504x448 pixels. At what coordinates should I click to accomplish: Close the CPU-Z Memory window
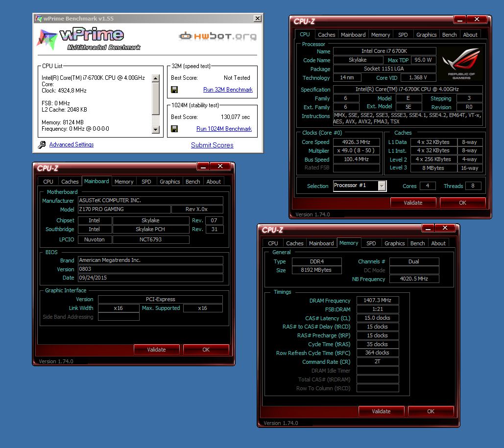tap(445, 228)
